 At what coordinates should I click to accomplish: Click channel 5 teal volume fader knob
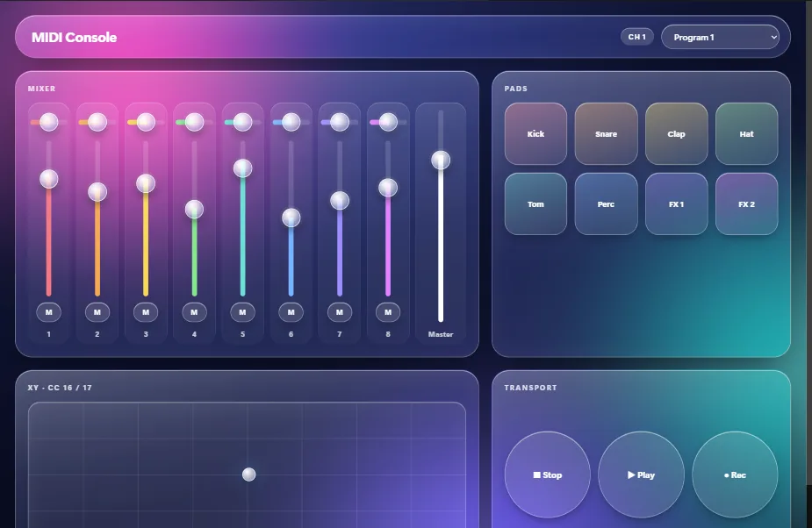(x=242, y=168)
